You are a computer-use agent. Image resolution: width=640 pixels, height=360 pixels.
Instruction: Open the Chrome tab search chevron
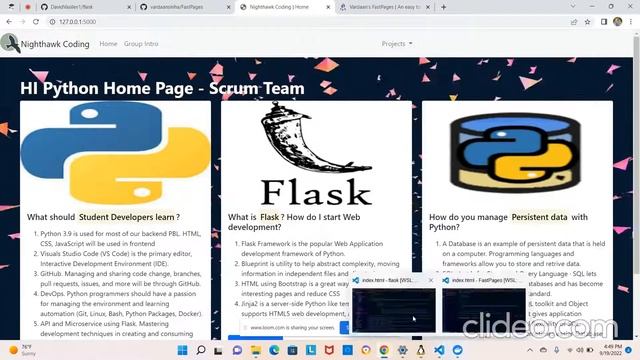tap(573, 7)
